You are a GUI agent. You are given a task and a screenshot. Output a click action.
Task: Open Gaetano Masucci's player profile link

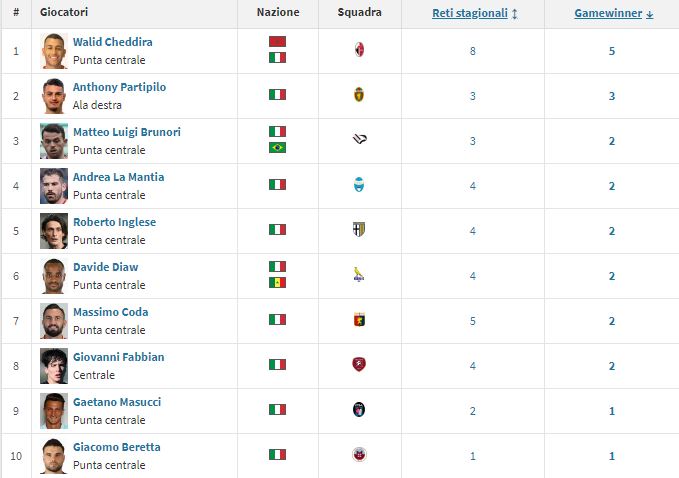click(x=117, y=402)
